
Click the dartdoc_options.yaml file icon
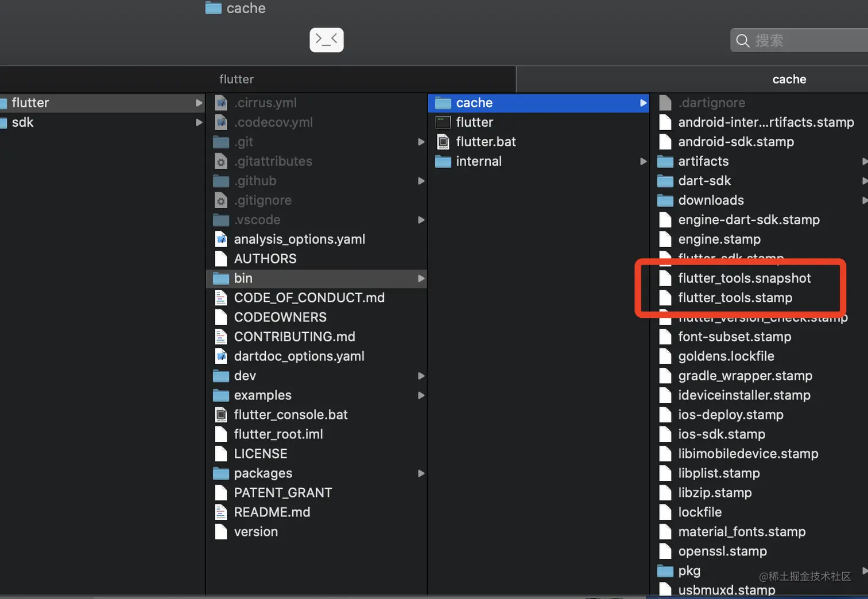(x=221, y=356)
